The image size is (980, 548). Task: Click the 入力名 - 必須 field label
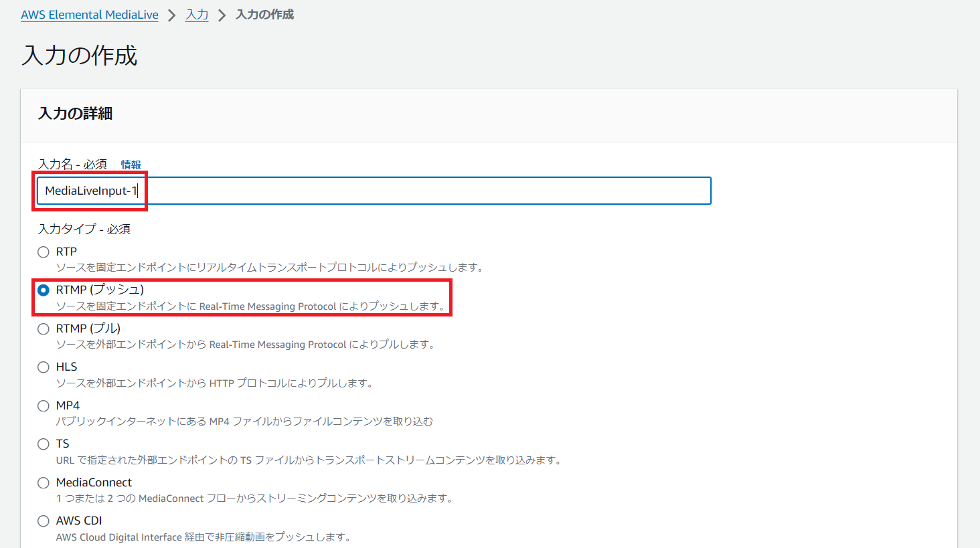pos(72,165)
